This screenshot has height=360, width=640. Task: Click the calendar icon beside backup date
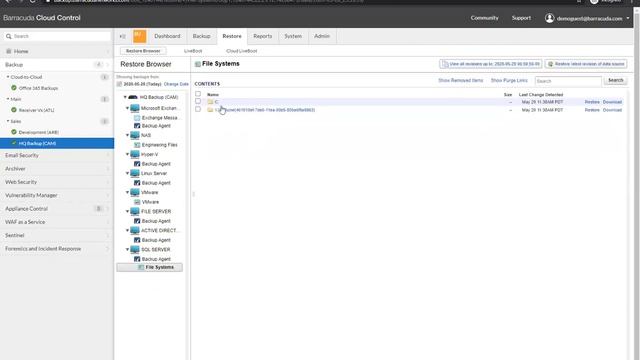pyautogui.click(x=119, y=84)
